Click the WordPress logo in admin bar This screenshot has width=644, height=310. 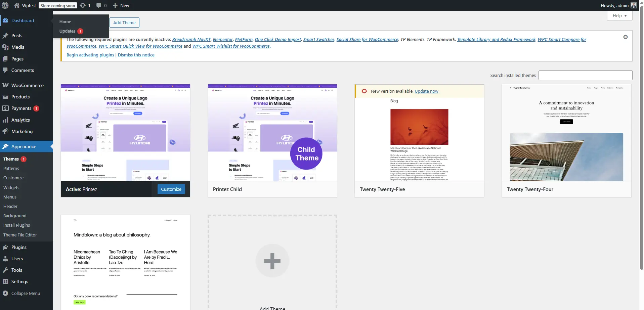5,5
